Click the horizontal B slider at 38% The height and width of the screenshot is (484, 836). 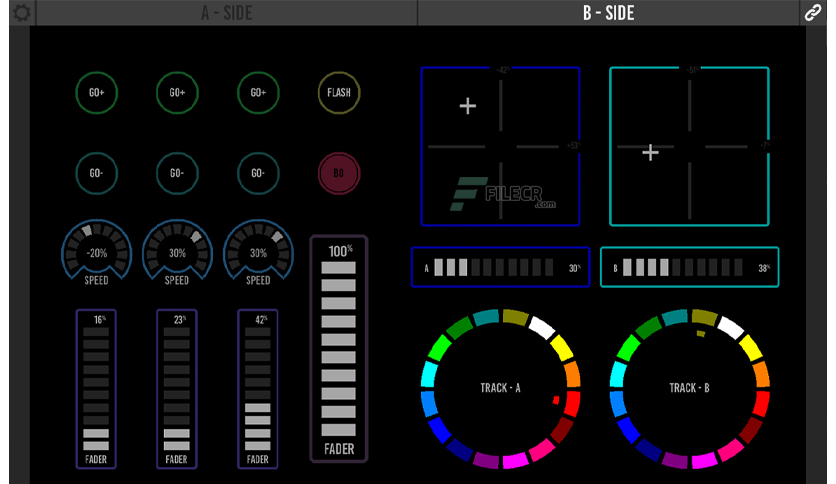(689, 267)
